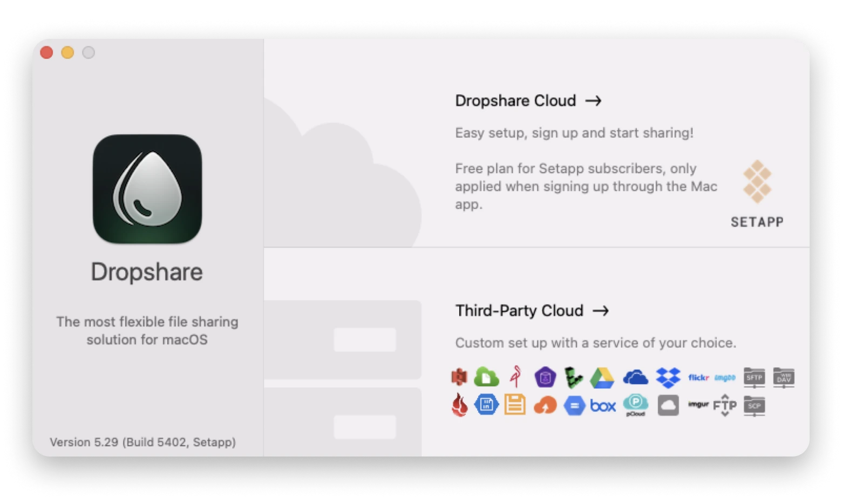Open the Dropshare Cloud setup heading

(x=515, y=101)
